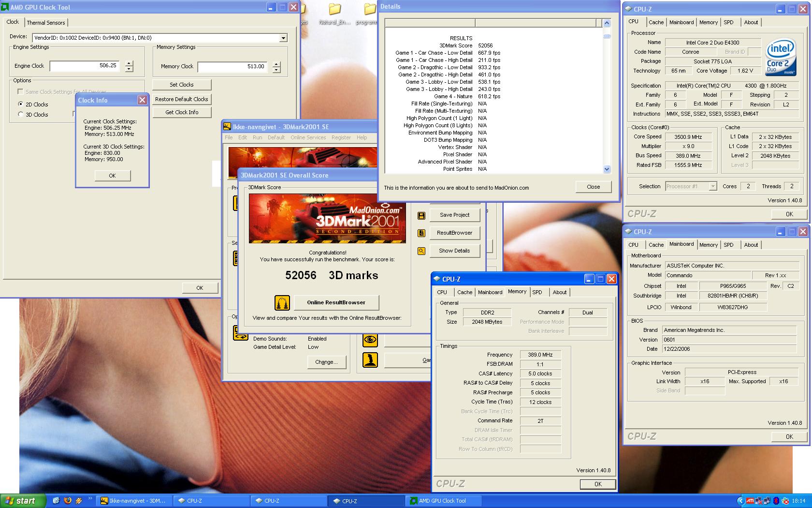
Task: Click the security alert tray icon
Action: coord(785,501)
